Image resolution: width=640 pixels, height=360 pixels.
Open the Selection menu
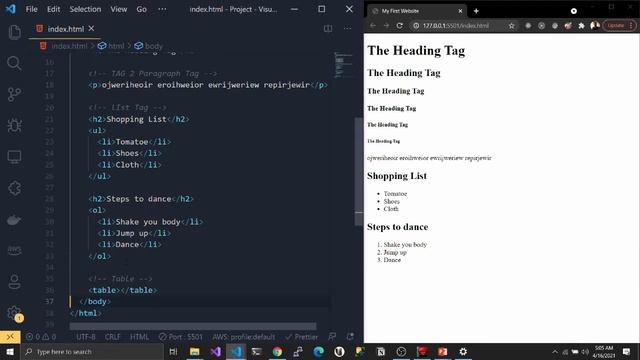pyautogui.click(x=85, y=9)
